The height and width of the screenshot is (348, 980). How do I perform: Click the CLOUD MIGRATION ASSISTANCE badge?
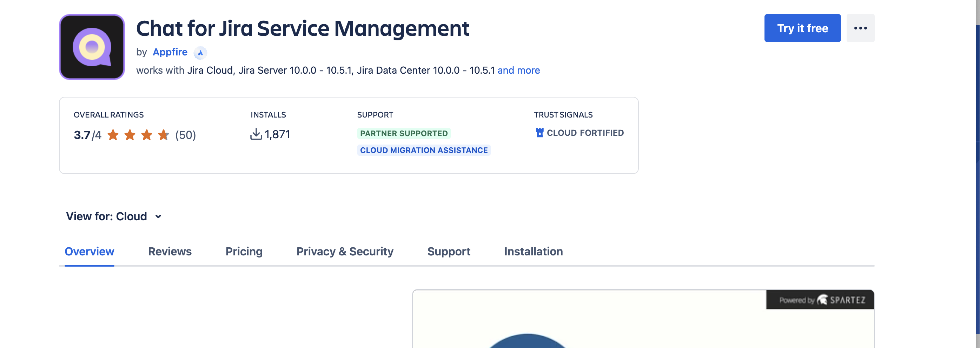coord(424,150)
